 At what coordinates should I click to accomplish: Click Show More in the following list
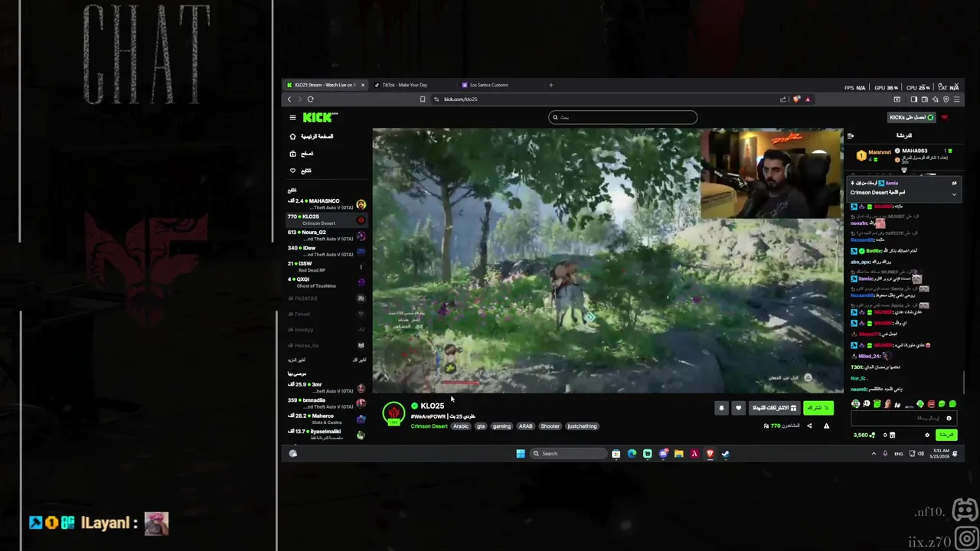[x=296, y=360]
